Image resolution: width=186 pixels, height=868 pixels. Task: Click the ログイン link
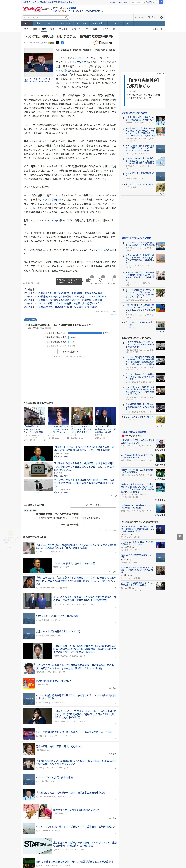click(57, 11)
